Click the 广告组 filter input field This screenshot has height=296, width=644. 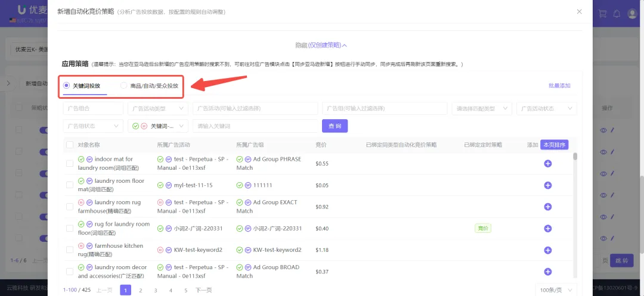[x=385, y=108]
